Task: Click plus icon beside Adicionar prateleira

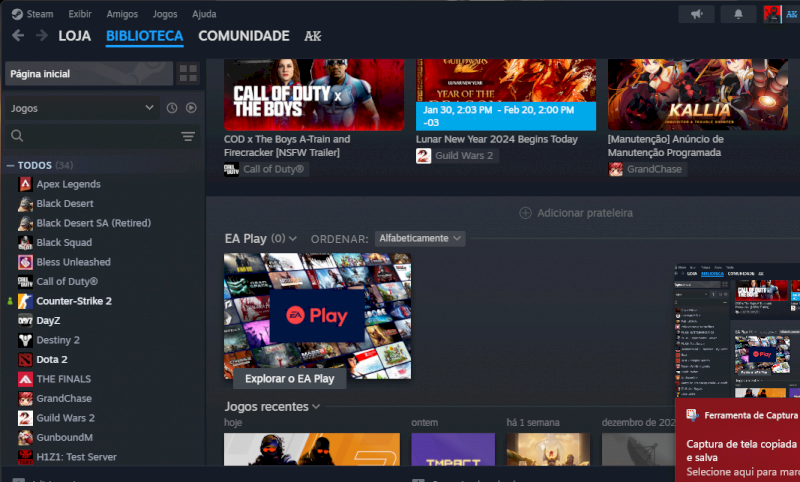Action: pos(525,213)
